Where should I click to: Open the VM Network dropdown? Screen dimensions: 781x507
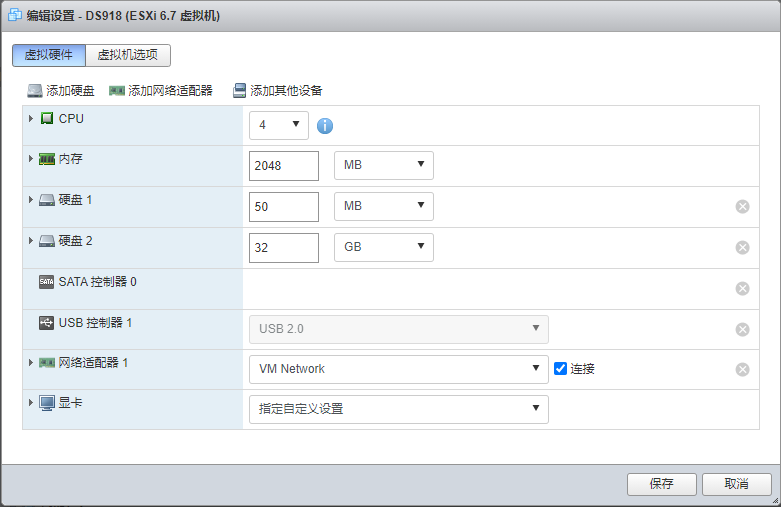tap(398, 369)
